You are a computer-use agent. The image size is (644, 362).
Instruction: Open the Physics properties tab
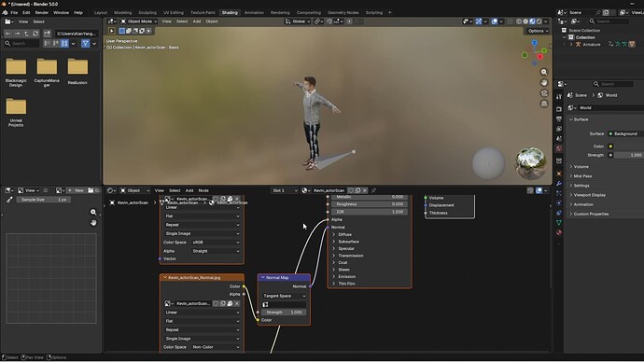558,202
